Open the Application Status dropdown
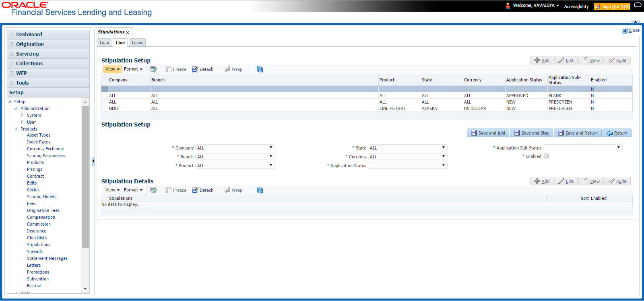This screenshot has height=301, width=644. [x=408, y=166]
